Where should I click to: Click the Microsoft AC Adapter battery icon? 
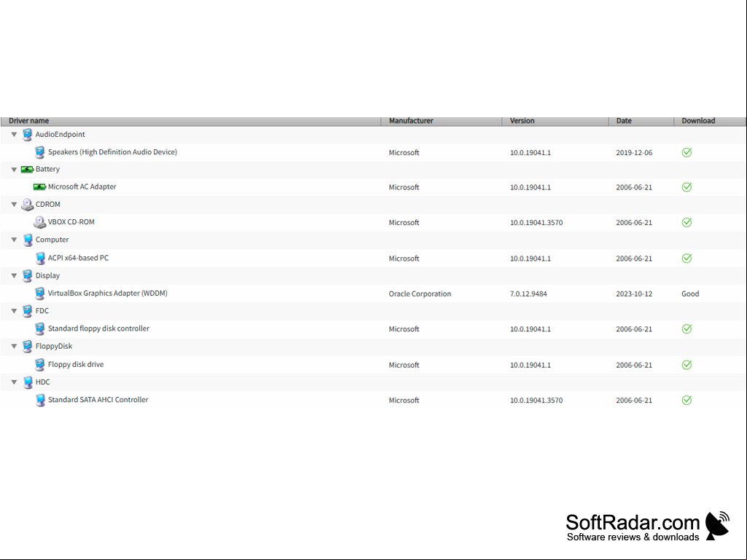click(39, 187)
